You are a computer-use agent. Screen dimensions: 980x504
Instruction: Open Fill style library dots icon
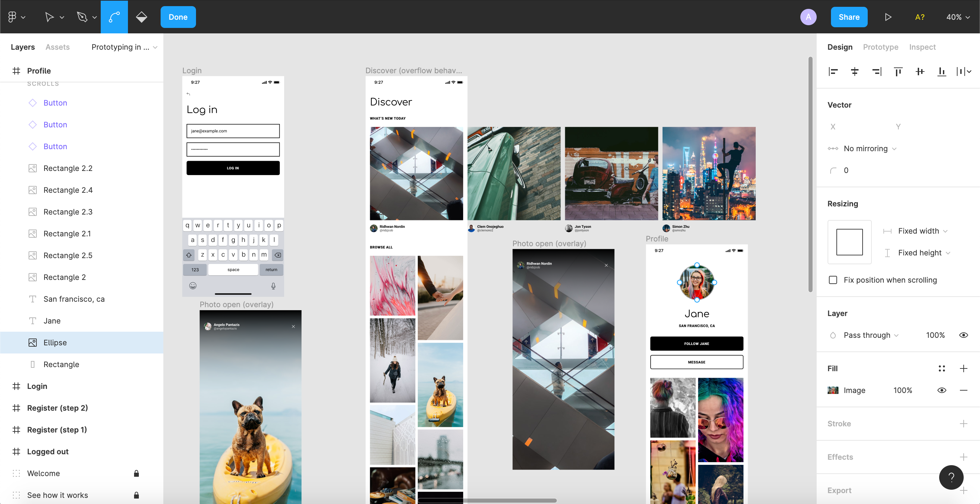(942, 368)
